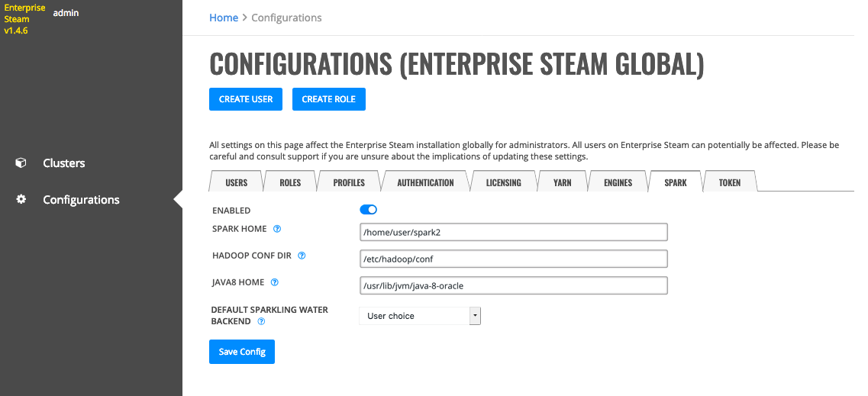This screenshot has height=396, width=868.
Task: Click the Configurations breadcrumb text
Action: click(286, 18)
